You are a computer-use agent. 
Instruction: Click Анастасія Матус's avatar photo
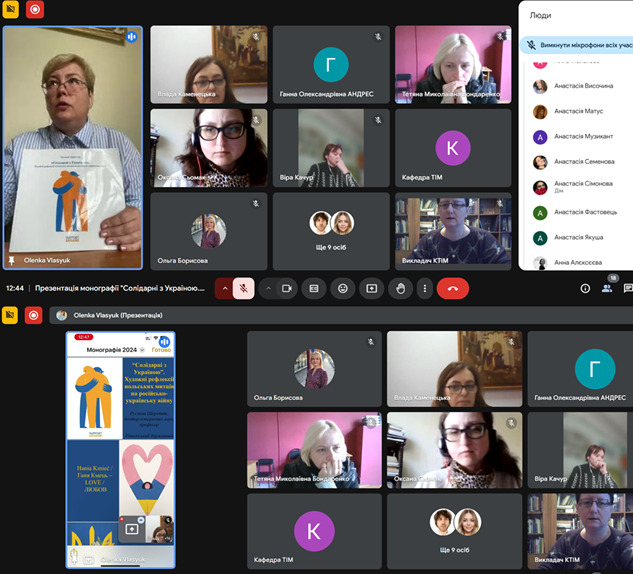click(540, 112)
